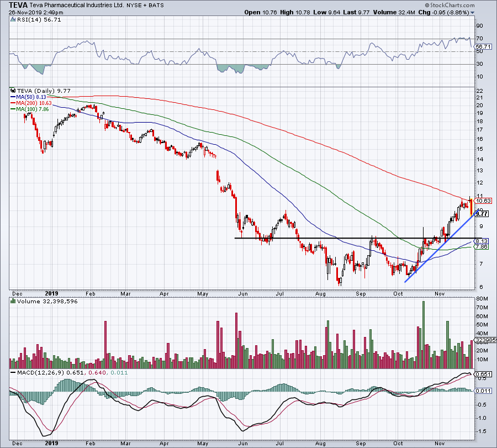This screenshot has height=448, width=497.
Task: Click the 22 price label on the price axis
Action: (x=479, y=91)
